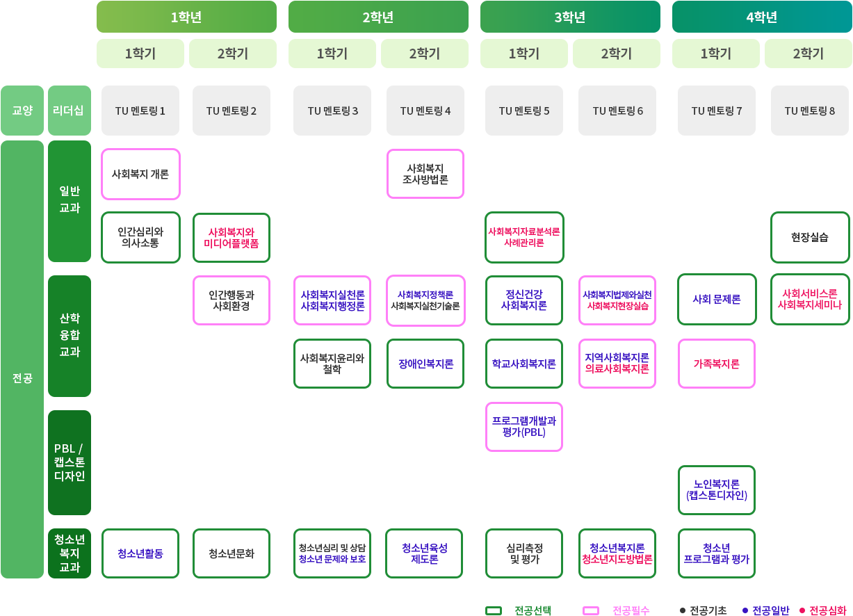
Task: Select the 산학 융합 교과 category label
Action: (x=69, y=335)
